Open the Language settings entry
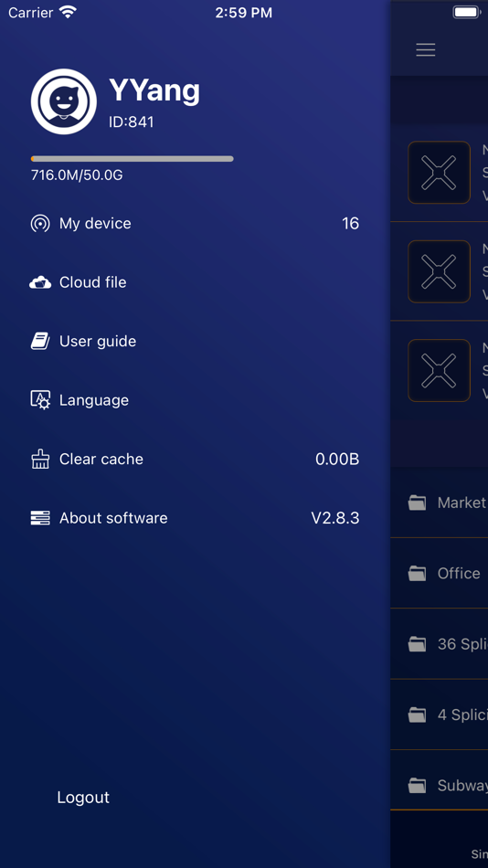Screen dimensions: 488x868 [195, 399]
